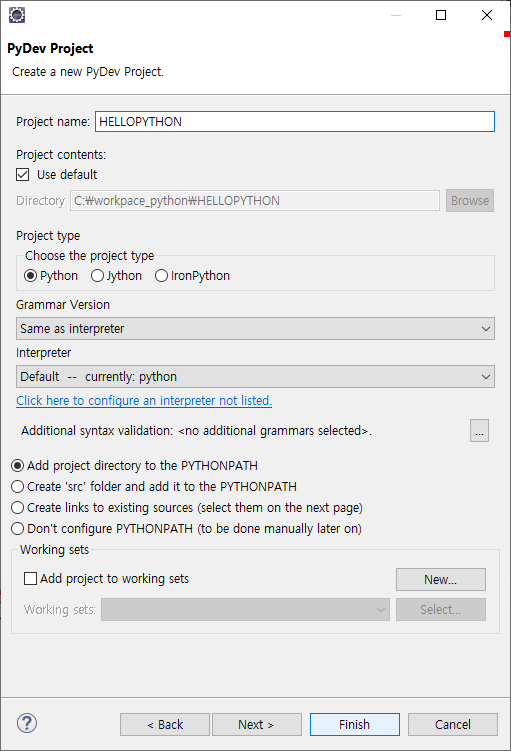Click the 'Choose the project type' label
Image resolution: width=511 pixels, height=751 pixels.
tap(90, 256)
